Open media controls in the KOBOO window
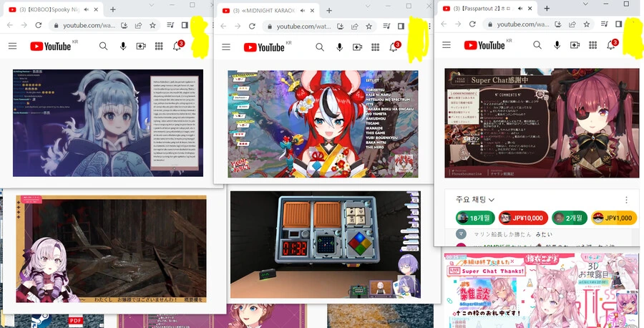Image resolution: width=644 pixels, height=328 pixels. (170, 25)
